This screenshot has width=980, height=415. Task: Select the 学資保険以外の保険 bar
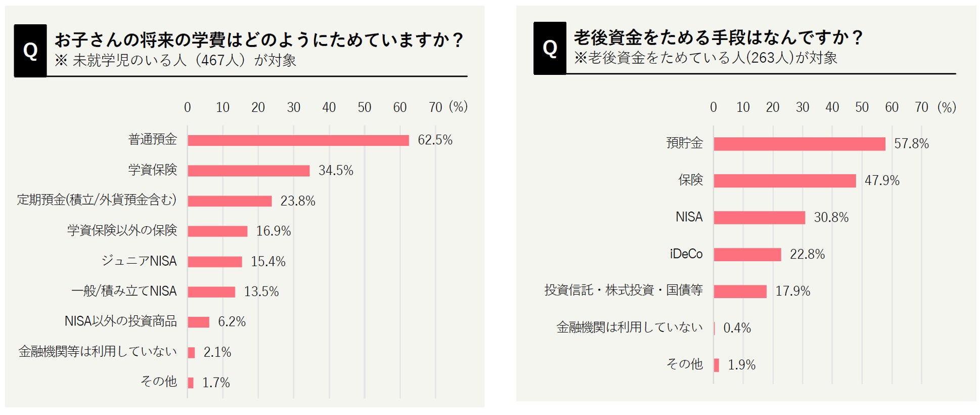pyautogui.click(x=217, y=231)
